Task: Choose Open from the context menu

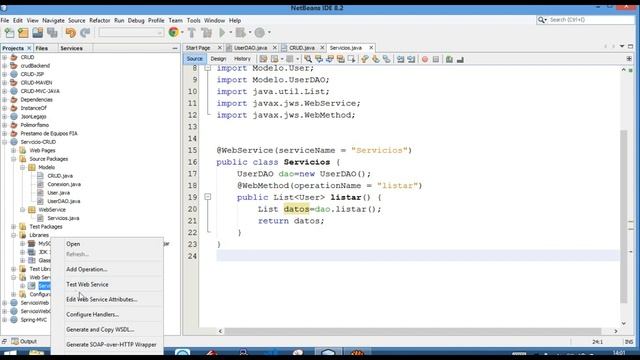Action: [x=73, y=244]
